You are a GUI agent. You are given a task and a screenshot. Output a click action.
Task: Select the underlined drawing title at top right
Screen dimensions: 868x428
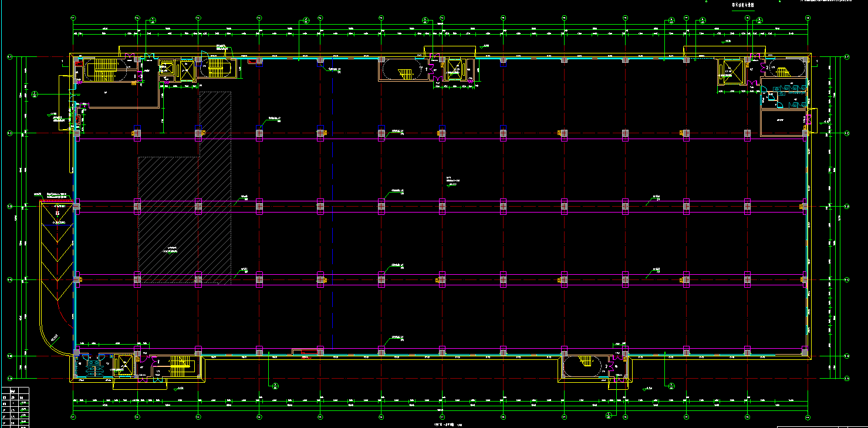click(x=742, y=5)
